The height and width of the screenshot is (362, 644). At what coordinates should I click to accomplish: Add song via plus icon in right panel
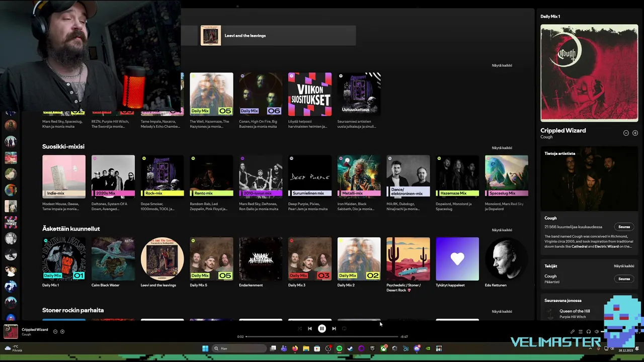[635, 133]
